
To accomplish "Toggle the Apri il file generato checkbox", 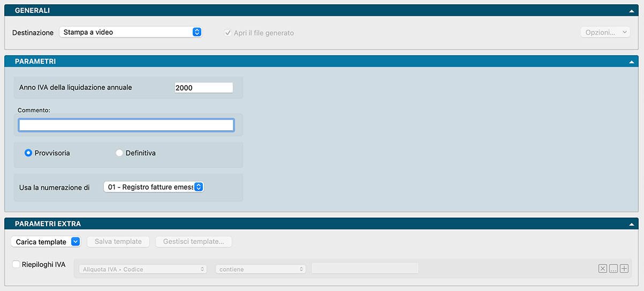I will pos(228,33).
